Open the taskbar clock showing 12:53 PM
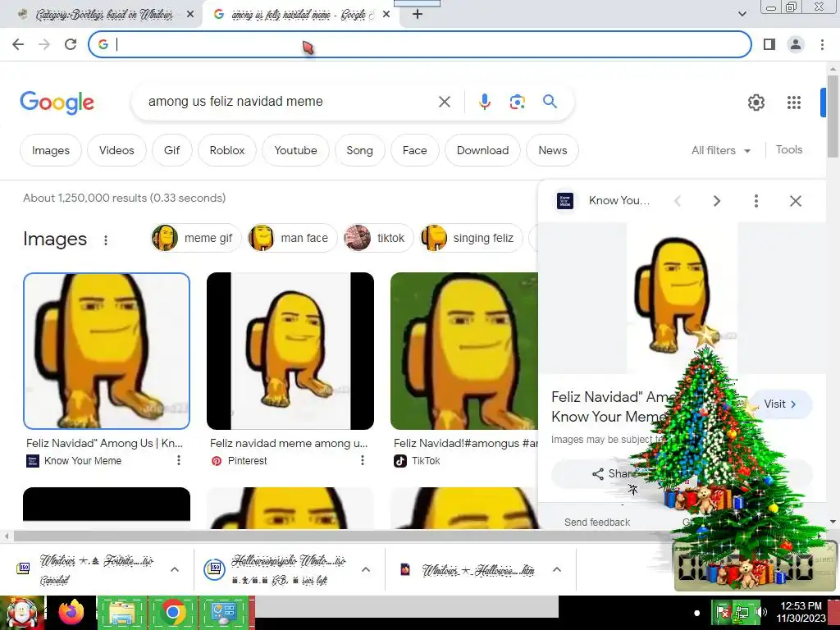 (801, 612)
